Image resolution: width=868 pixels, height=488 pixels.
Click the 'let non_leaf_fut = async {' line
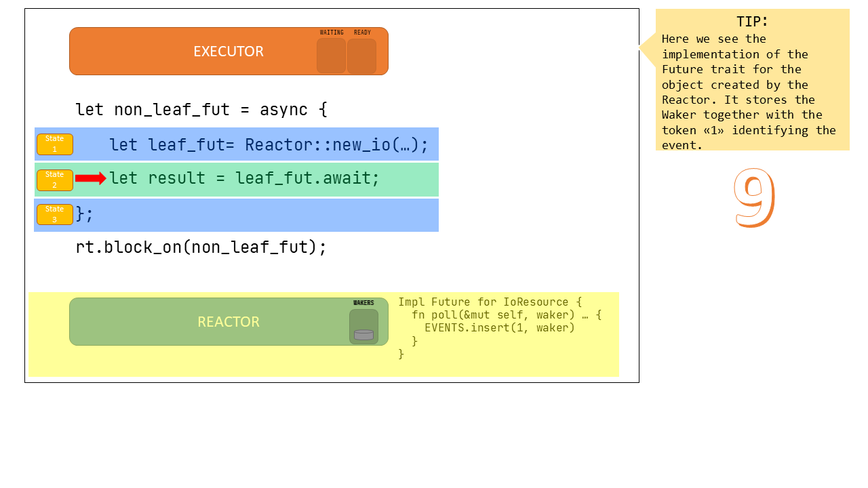pyautogui.click(x=201, y=109)
